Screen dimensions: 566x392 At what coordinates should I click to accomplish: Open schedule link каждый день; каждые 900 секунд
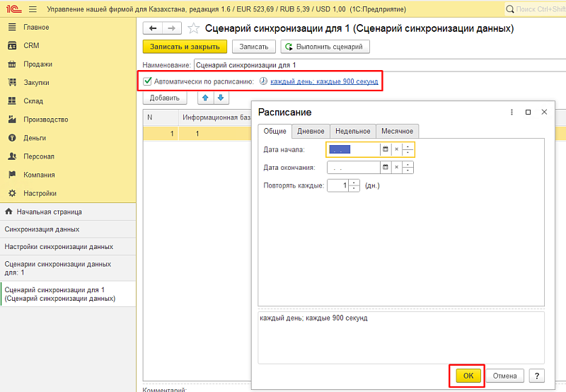click(324, 82)
